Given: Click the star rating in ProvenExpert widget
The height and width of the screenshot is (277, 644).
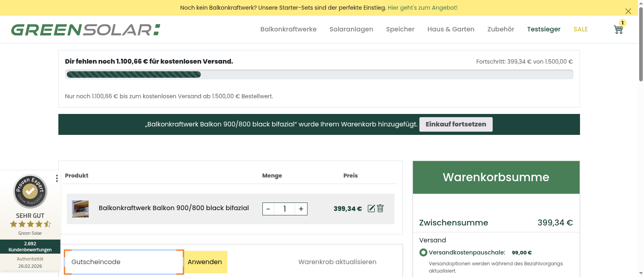Looking at the screenshot, I should point(31,224).
